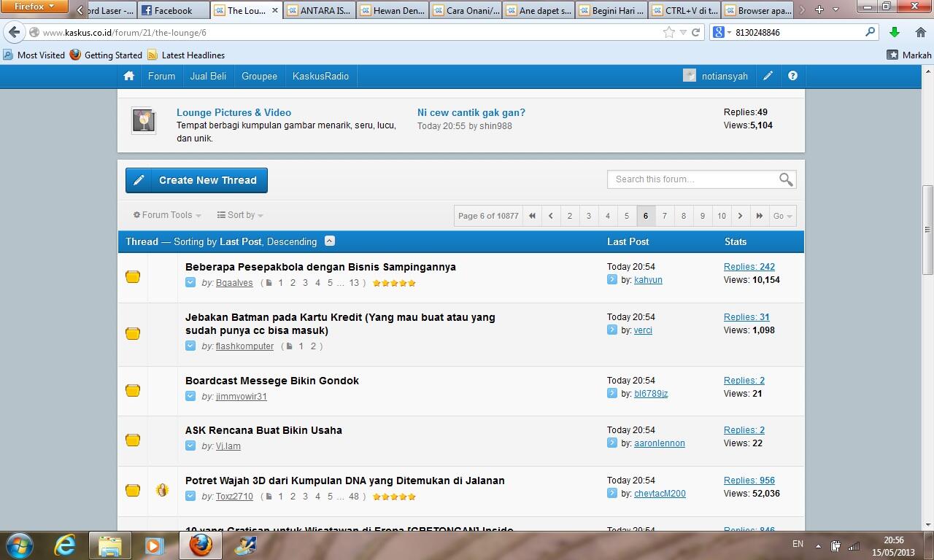This screenshot has width=934, height=560.
Task: Click Create New Thread button
Action: tap(196, 180)
